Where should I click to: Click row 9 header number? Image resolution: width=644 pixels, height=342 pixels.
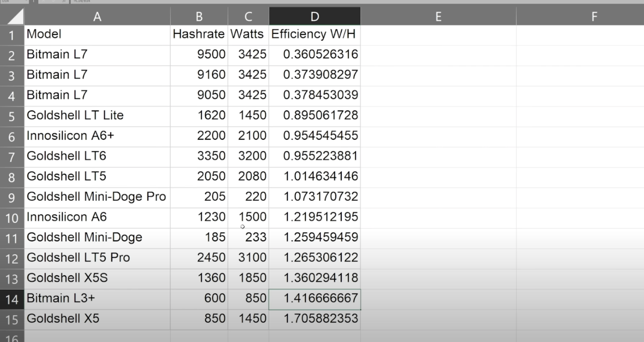point(12,198)
